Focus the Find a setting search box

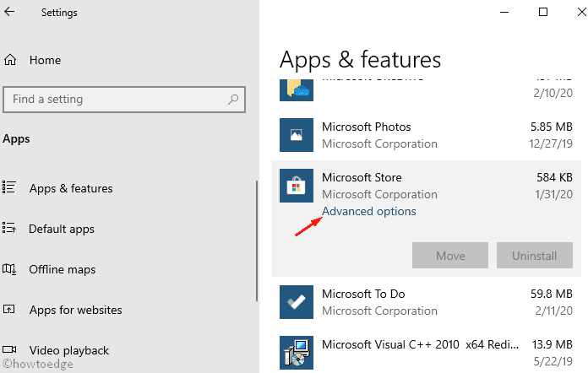click(124, 100)
